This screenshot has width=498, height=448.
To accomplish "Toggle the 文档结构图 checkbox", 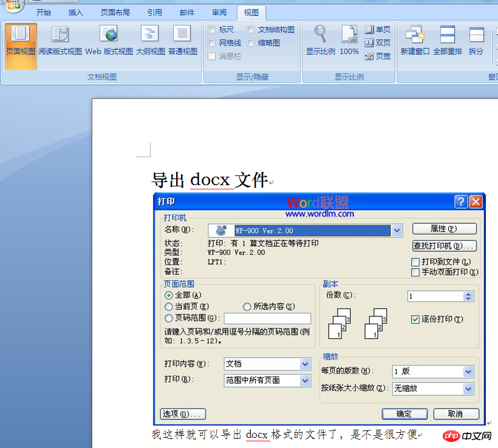I will point(251,30).
